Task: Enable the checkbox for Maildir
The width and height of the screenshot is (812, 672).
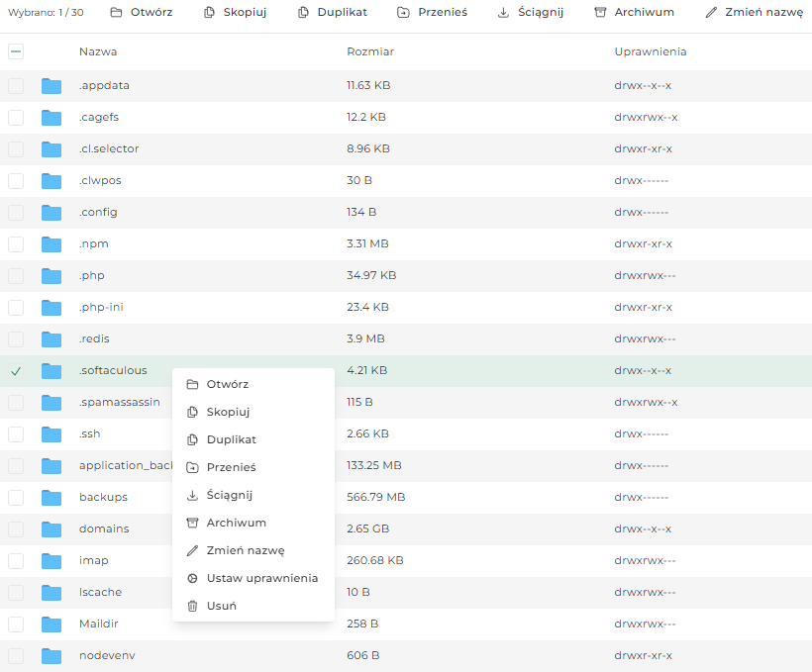Action: coord(16,624)
